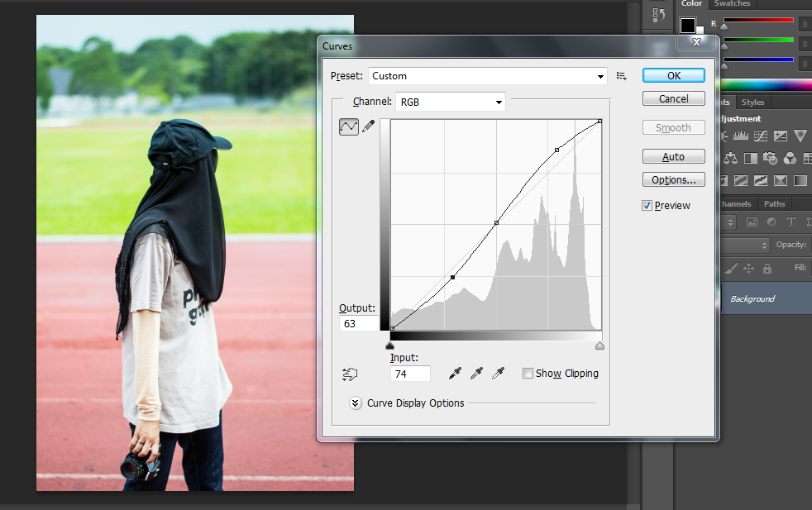Add a Channel Mixer adjustment
The height and width of the screenshot is (510, 812).
tap(790, 158)
